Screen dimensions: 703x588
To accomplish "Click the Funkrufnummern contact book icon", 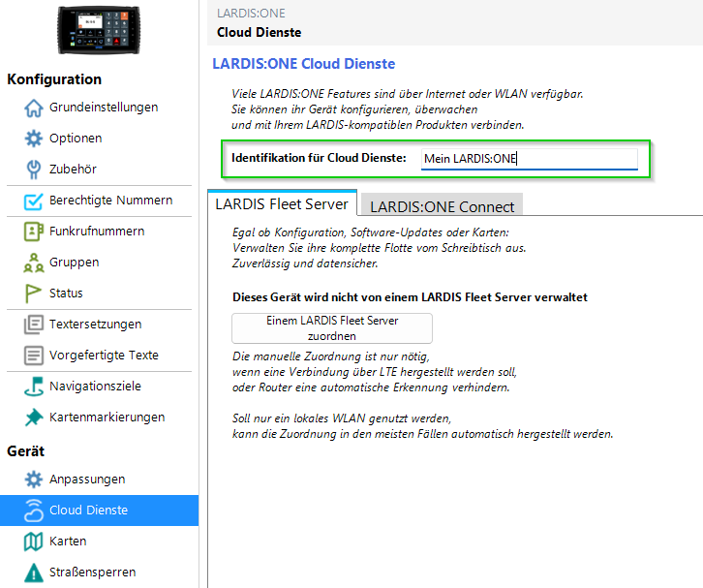I will coord(33,232).
